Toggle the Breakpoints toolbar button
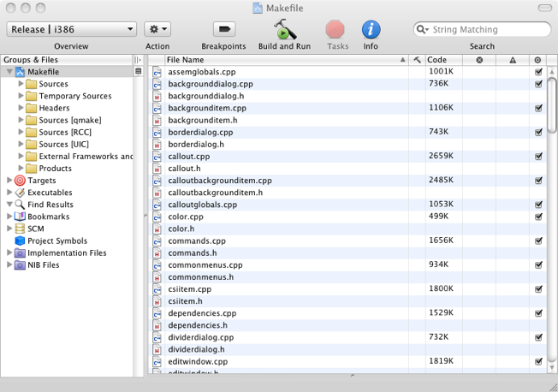The width and height of the screenshot is (558, 392). 223,29
